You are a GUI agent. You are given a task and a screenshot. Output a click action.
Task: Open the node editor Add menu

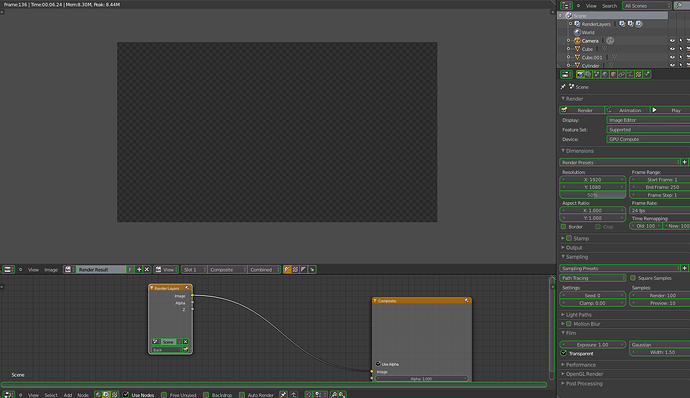click(x=68, y=395)
